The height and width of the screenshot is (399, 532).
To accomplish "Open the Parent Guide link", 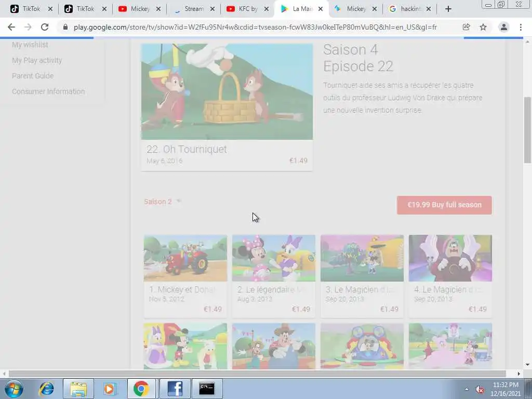I will [x=33, y=76].
